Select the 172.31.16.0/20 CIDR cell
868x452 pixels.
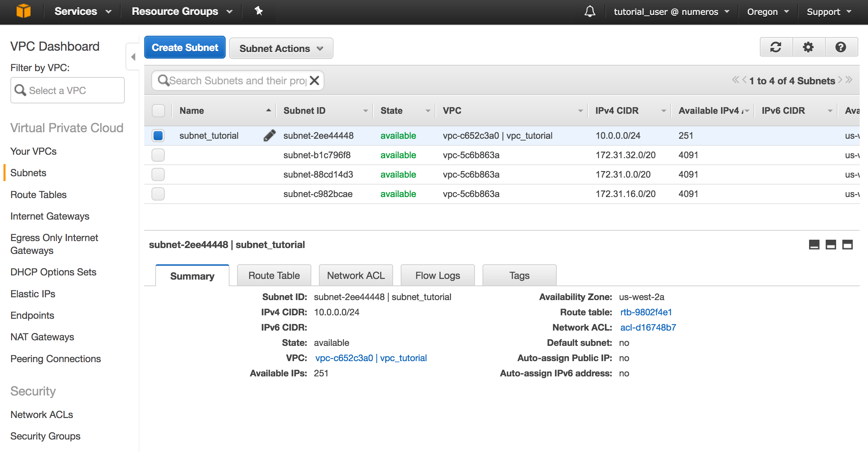click(626, 194)
